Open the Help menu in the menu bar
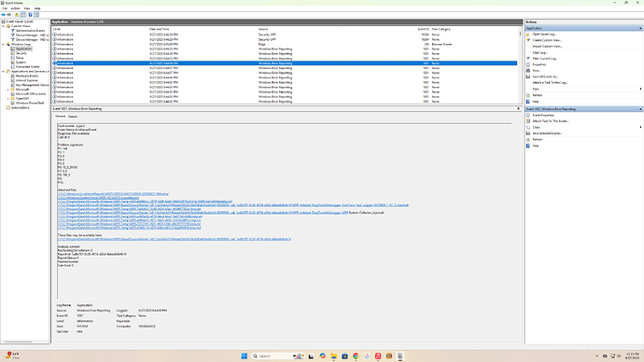The image size is (644, 362). click(x=37, y=8)
